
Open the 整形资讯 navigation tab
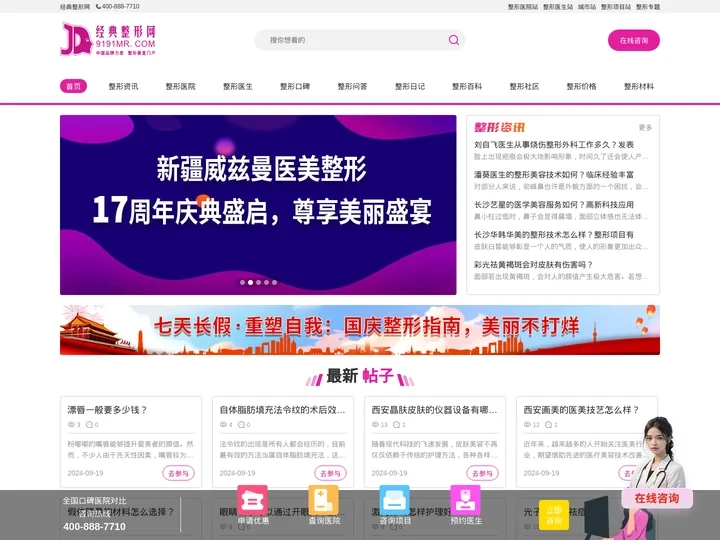(123, 86)
